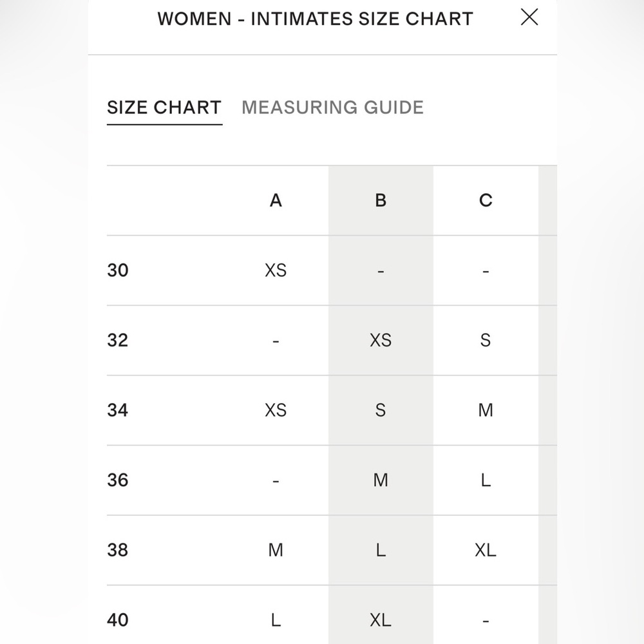Select band size 34 row label
644x644 pixels.
pyautogui.click(x=118, y=410)
